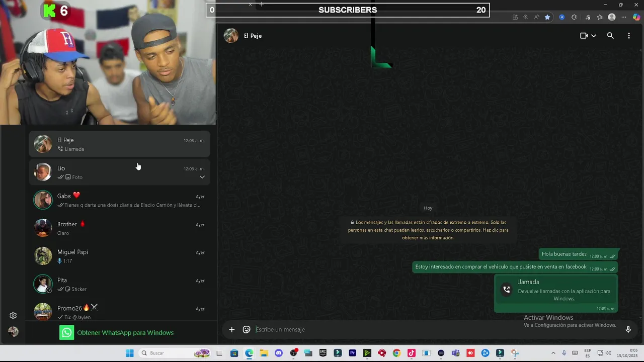Click the El Peje name in header
Image resolution: width=644 pixels, height=362 pixels.
point(253,36)
